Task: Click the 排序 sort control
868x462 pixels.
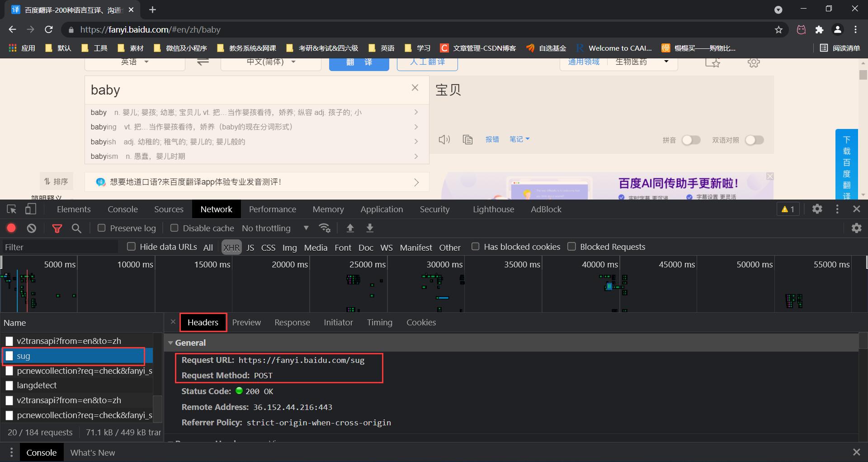Action: click(56, 181)
